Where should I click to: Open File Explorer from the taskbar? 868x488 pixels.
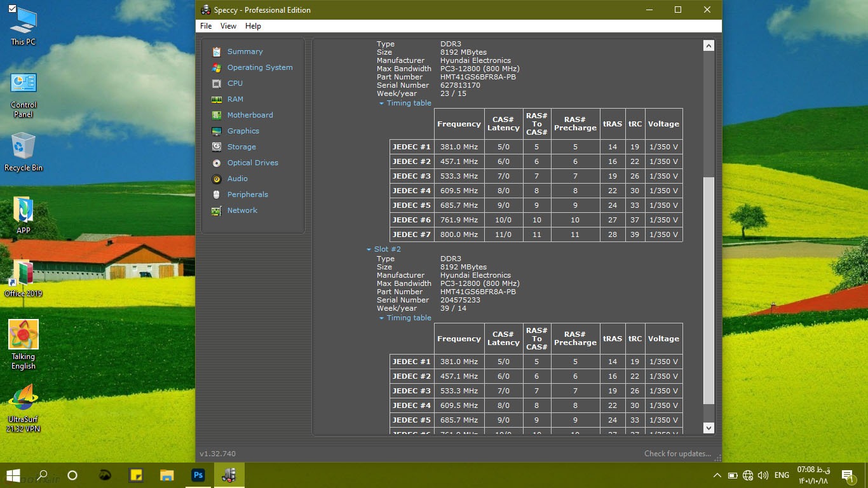tap(167, 475)
